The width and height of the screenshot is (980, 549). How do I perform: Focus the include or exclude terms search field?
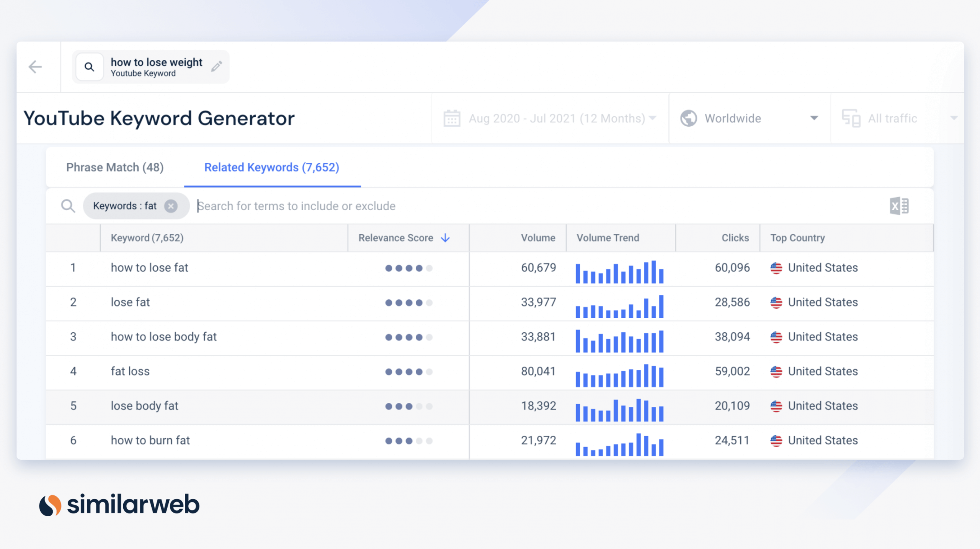(x=536, y=206)
